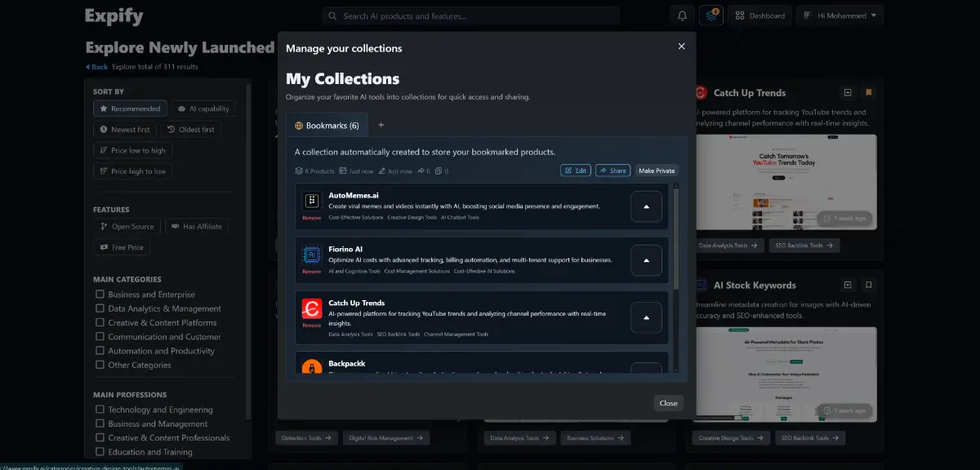
Task: Go to Dashboard in the top bar
Action: pyautogui.click(x=759, y=16)
